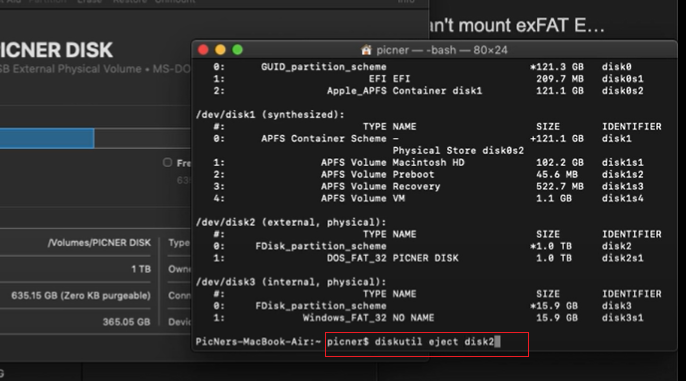
Task: Click 'Apple_APFS Container disk1' row
Action: click(404, 91)
